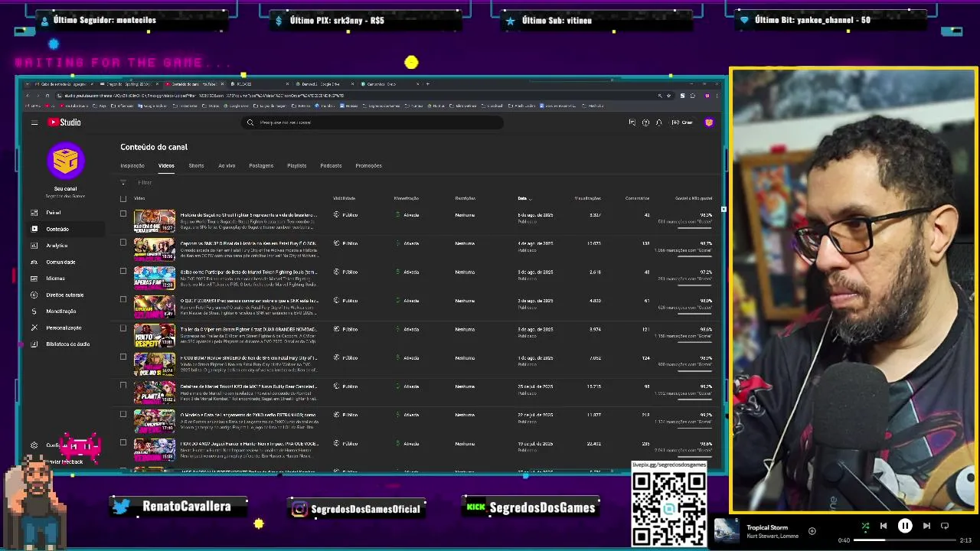980x551 pixels.
Task: Skip to the next track
Action: tap(926, 526)
